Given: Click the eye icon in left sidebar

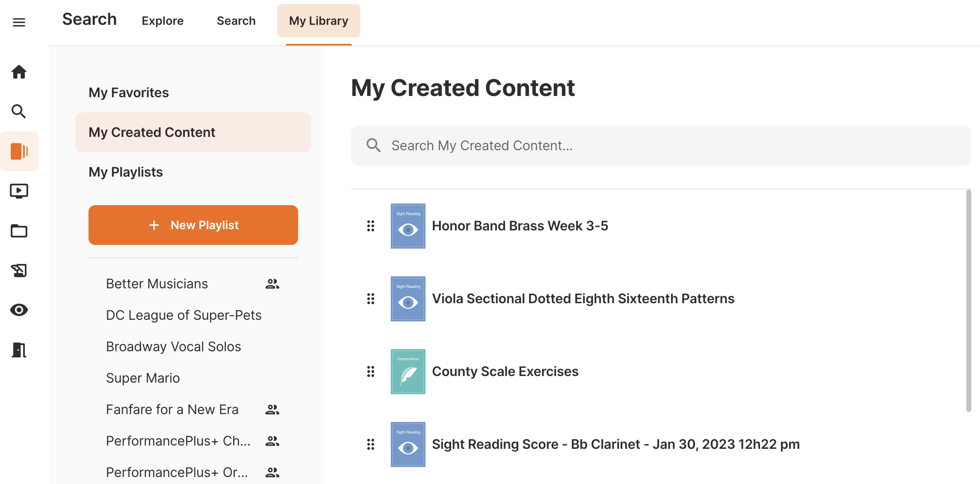Looking at the screenshot, I should pyautogui.click(x=19, y=310).
